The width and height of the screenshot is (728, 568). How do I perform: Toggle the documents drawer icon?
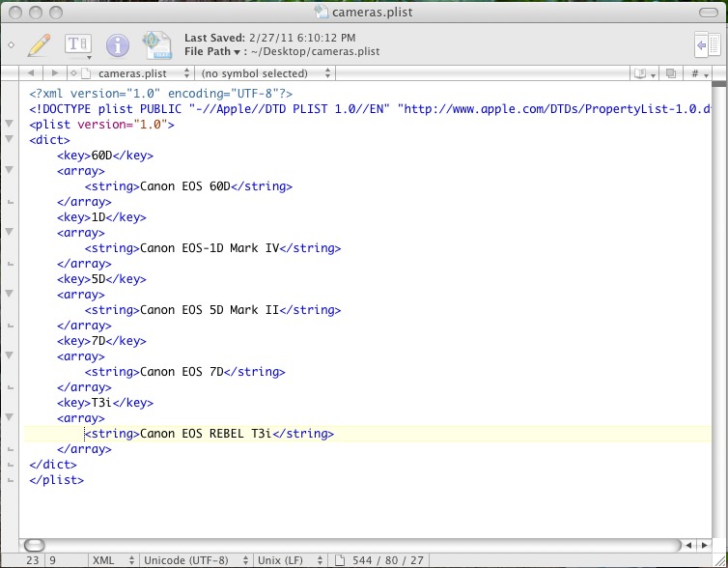(704, 44)
